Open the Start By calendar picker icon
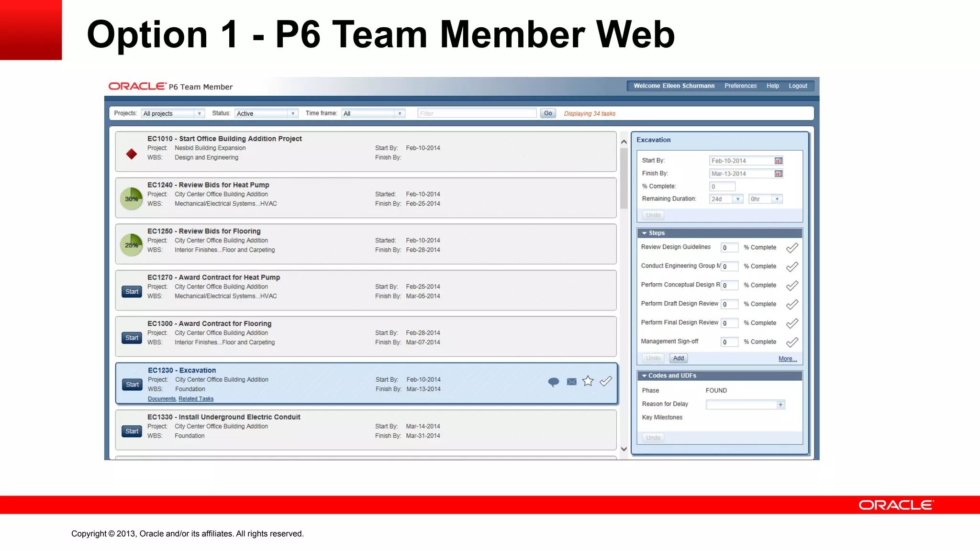Screen dimensions: 980x551 [x=779, y=161]
